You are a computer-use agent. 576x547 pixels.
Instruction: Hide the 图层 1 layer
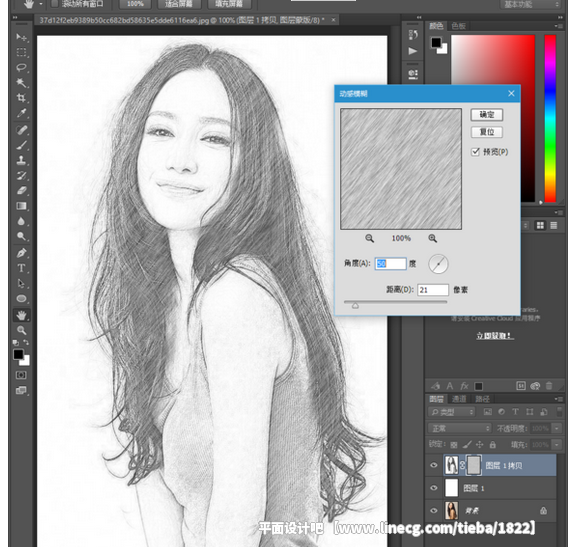(434, 488)
